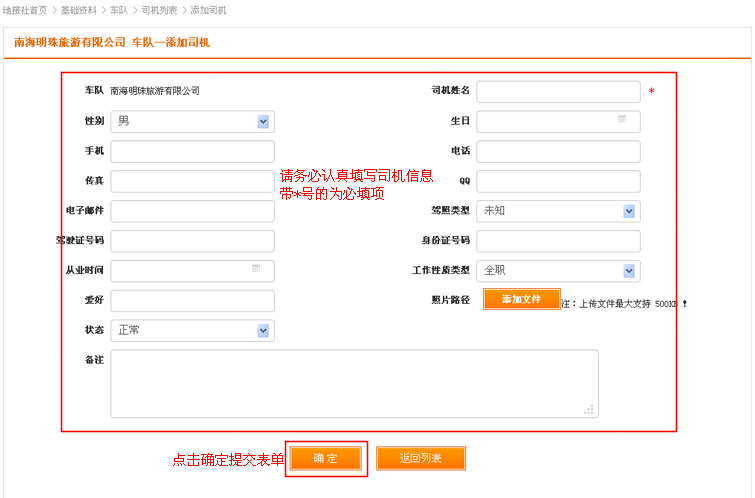
Task: Click the 电子邮件 input field
Action: pyautogui.click(x=192, y=212)
